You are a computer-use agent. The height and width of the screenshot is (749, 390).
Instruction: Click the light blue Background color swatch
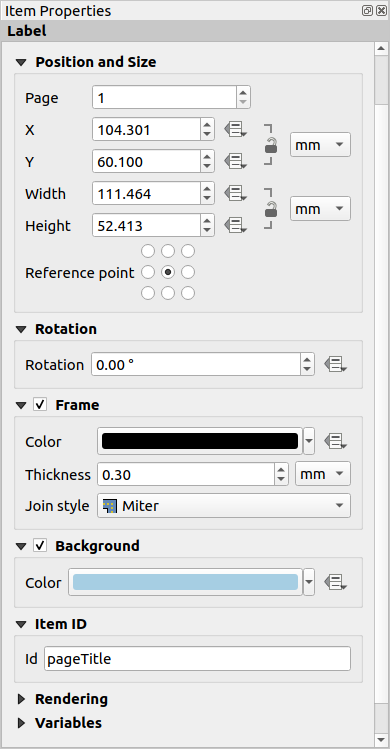tap(185, 582)
